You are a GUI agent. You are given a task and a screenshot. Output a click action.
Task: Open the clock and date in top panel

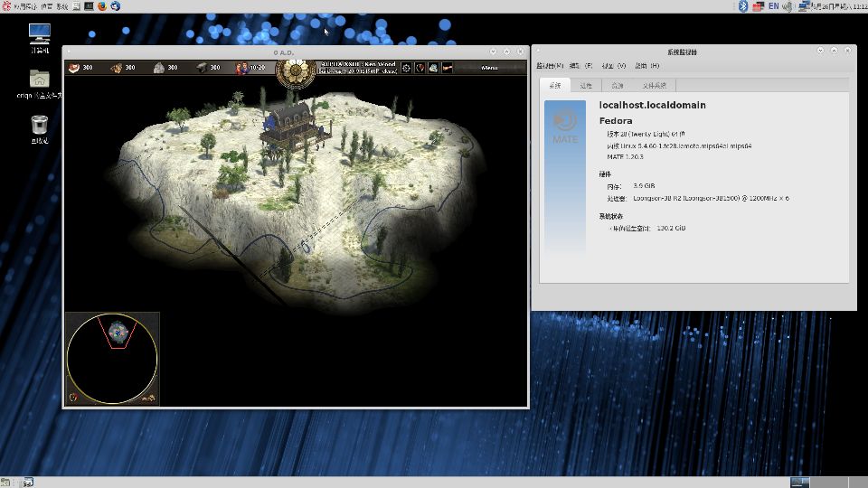pos(839,6)
